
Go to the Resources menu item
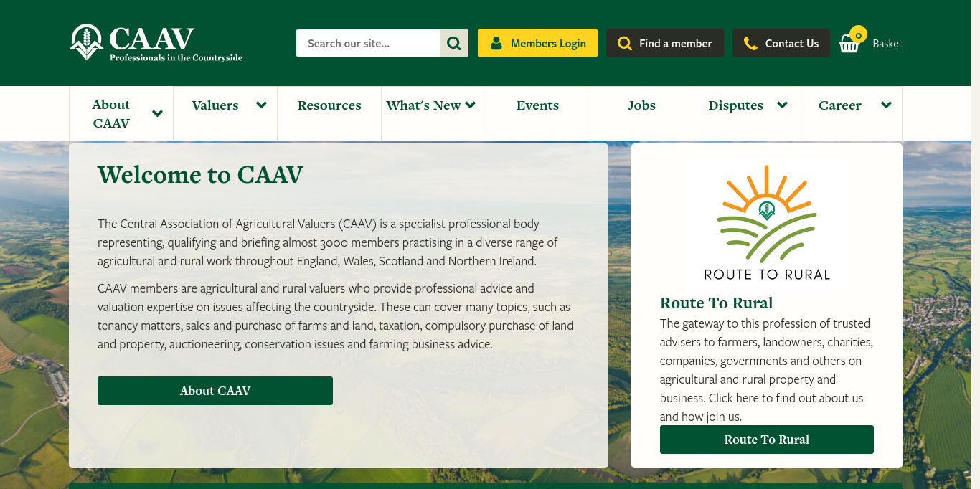(329, 105)
